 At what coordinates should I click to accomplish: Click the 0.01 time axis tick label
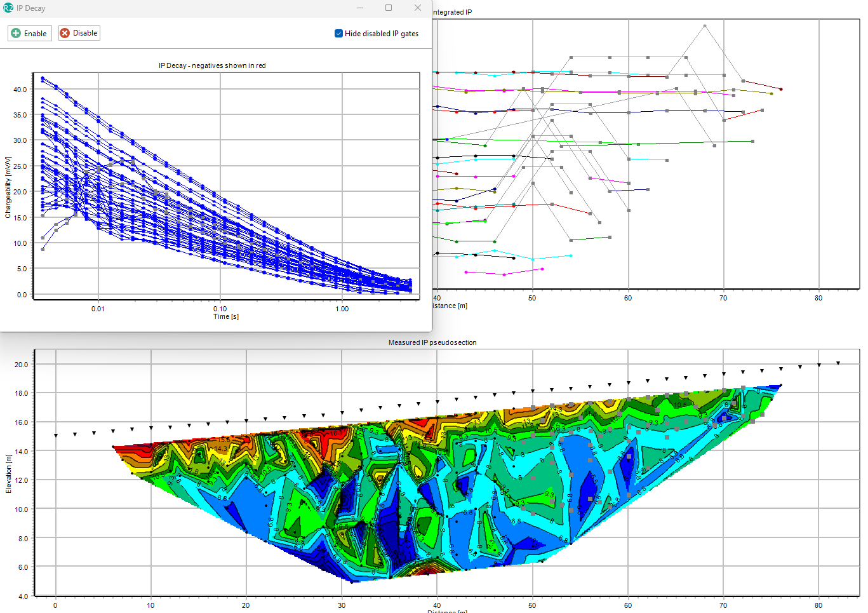point(98,309)
